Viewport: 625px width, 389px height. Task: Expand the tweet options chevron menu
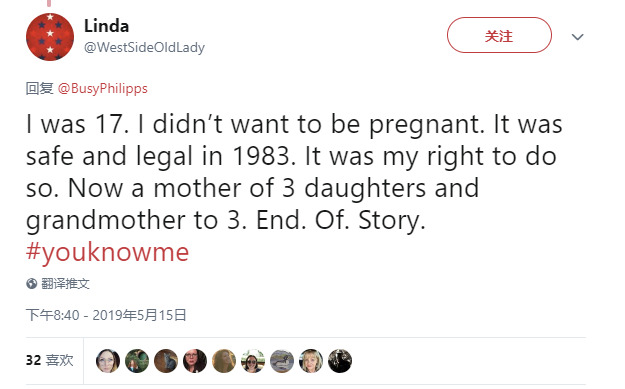578,37
